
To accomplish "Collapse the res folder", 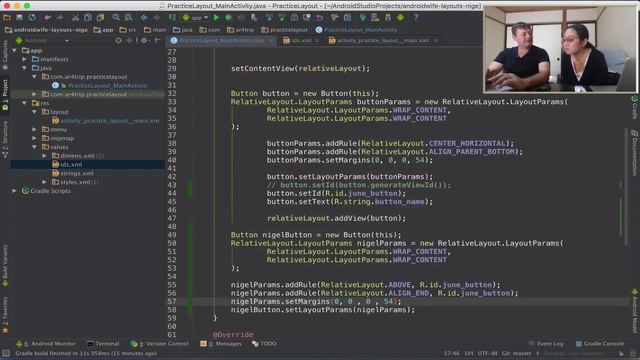I will [24, 103].
